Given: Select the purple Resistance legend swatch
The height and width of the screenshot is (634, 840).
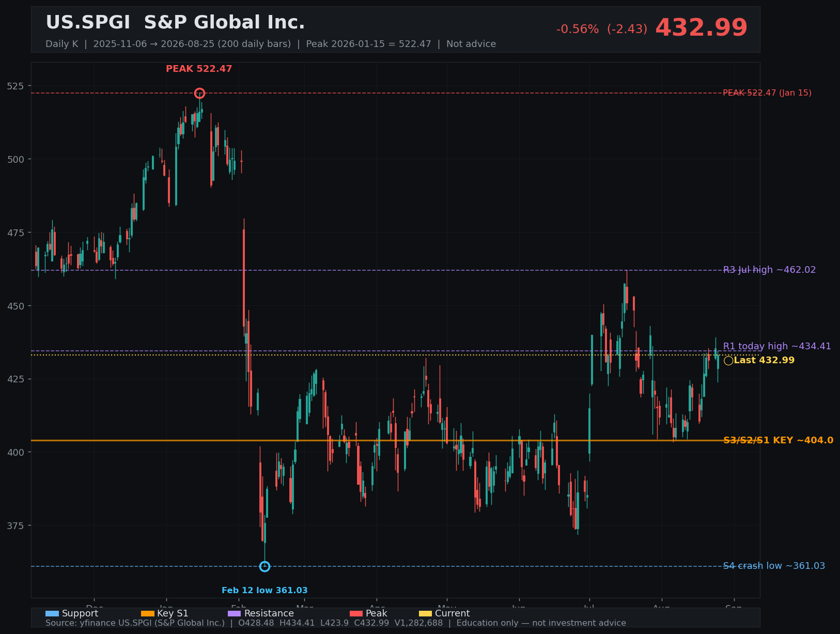Looking at the screenshot, I should tap(235, 613).
